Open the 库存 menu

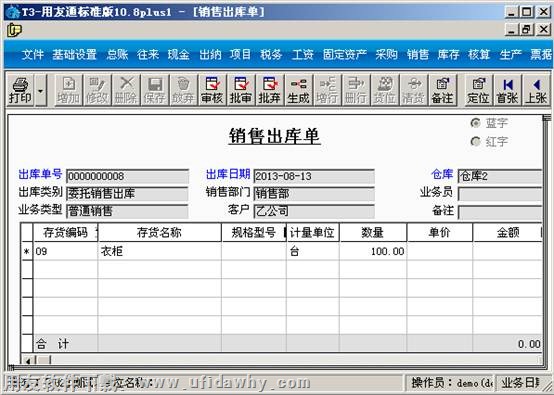point(448,54)
